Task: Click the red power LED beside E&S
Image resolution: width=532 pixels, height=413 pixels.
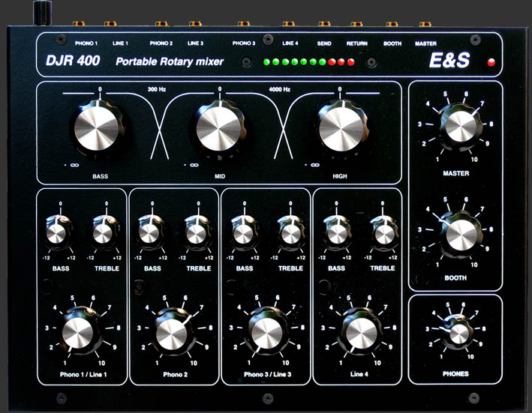Action: pyautogui.click(x=491, y=62)
